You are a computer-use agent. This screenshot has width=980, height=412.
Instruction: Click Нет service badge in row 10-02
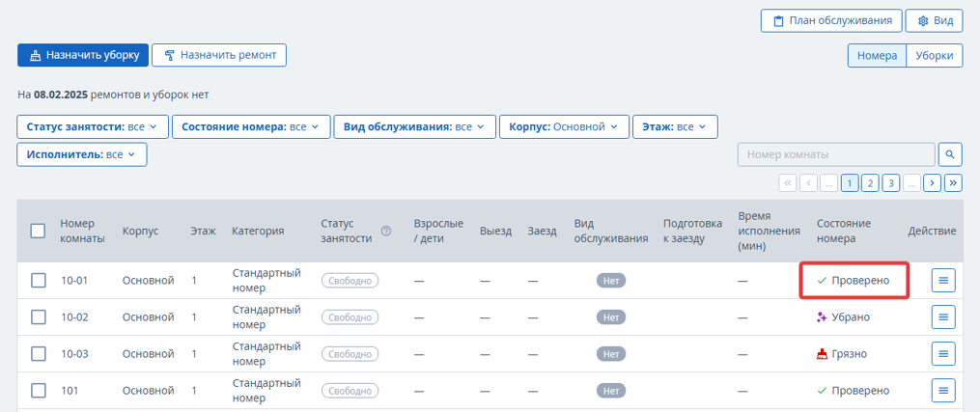point(610,317)
